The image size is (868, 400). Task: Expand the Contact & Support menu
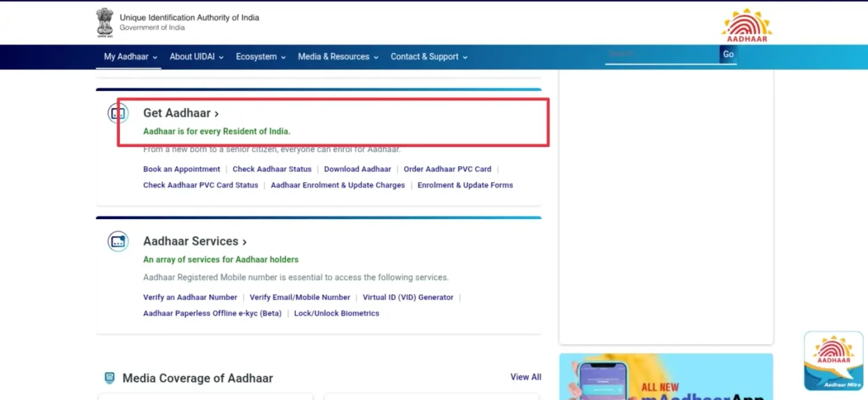pos(430,57)
